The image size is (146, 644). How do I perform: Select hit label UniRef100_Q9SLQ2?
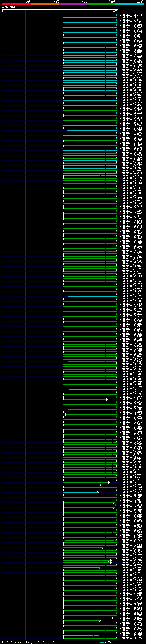[x=131, y=361]
